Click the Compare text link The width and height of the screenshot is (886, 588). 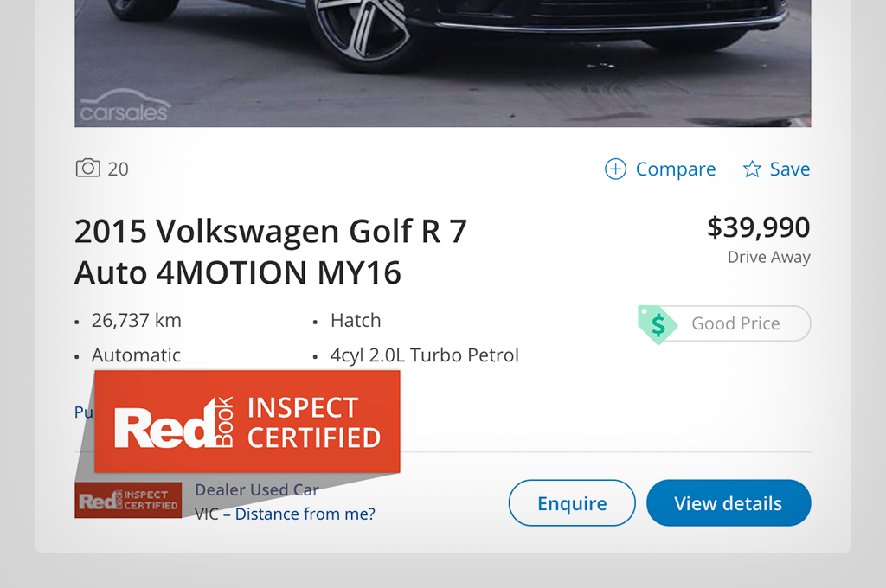(x=676, y=169)
